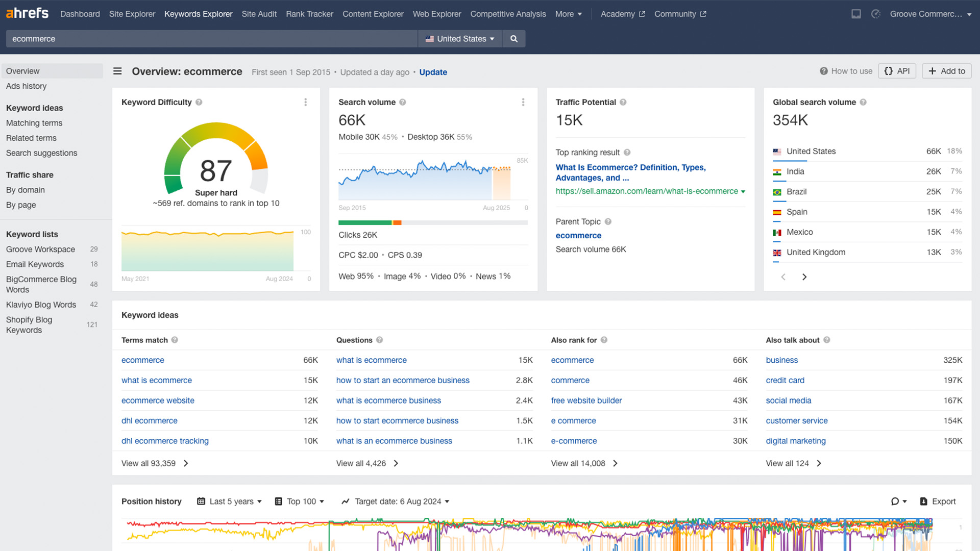Expand the Last 5 years dropdown

tap(230, 502)
